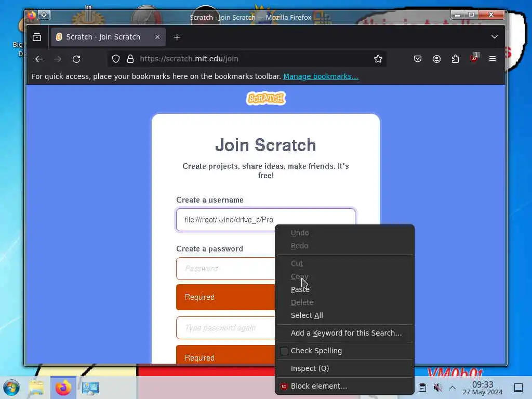Click the Join Scratch heading
Image resolution: width=532 pixels, height=399 pixels.
pyautogui.click(x=265, y=145)
